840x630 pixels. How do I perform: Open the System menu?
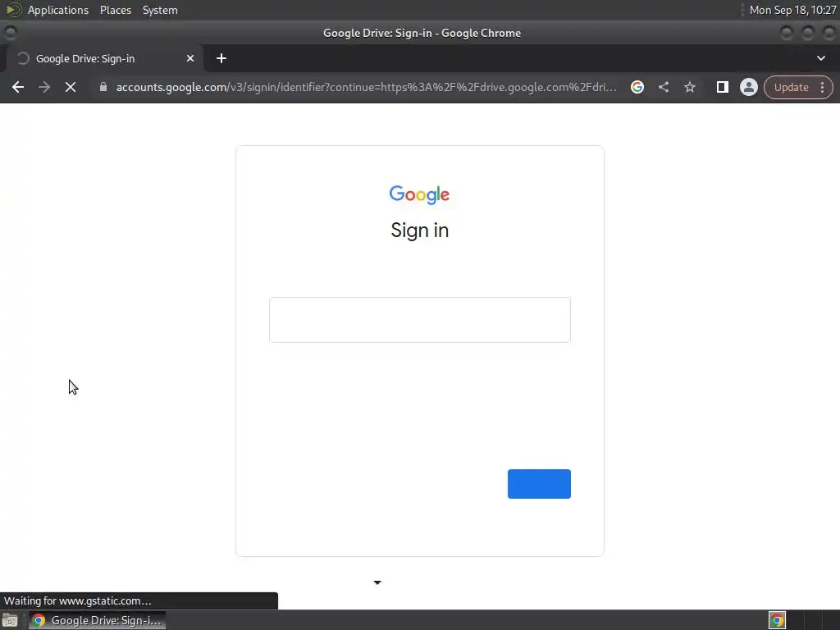(160, 10)
